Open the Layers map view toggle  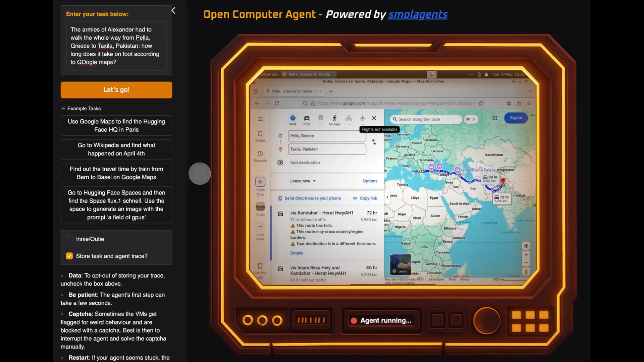(x=400, y=264)
